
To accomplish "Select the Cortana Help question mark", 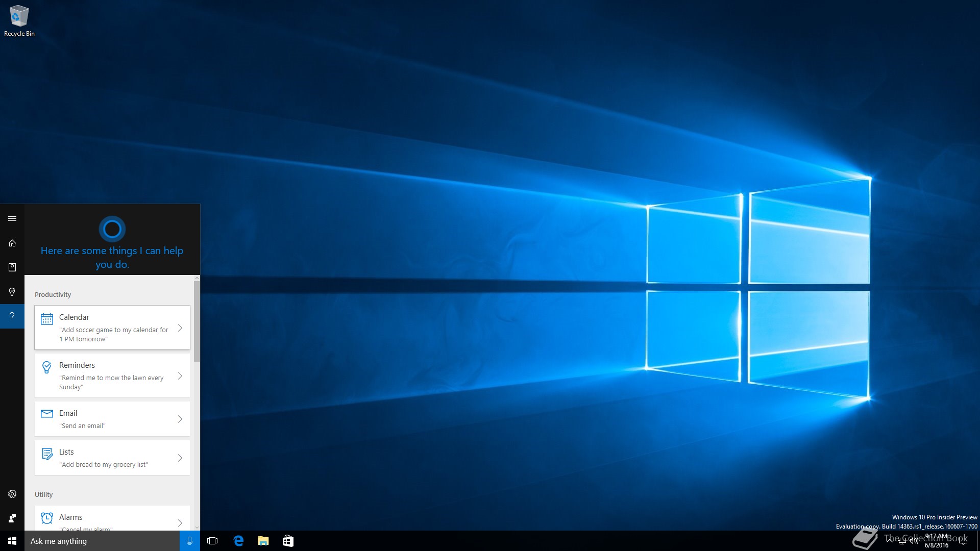I will (12, 316).
